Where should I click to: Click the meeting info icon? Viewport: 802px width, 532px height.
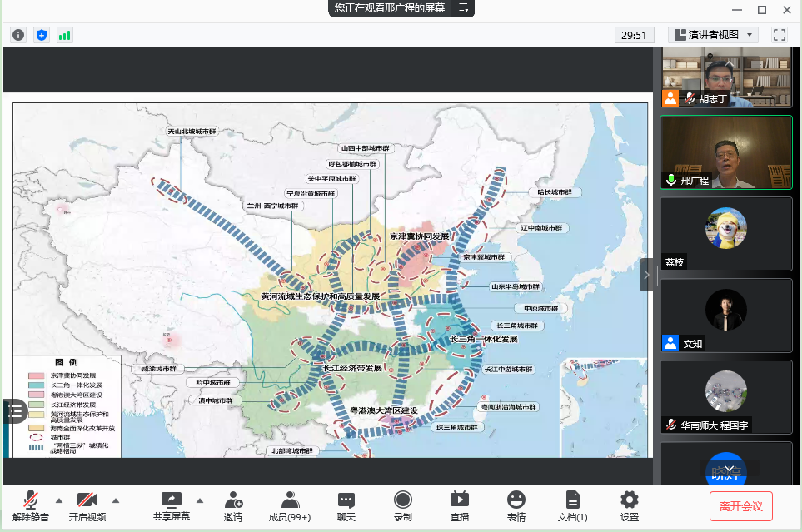click(x=18, y=35)
